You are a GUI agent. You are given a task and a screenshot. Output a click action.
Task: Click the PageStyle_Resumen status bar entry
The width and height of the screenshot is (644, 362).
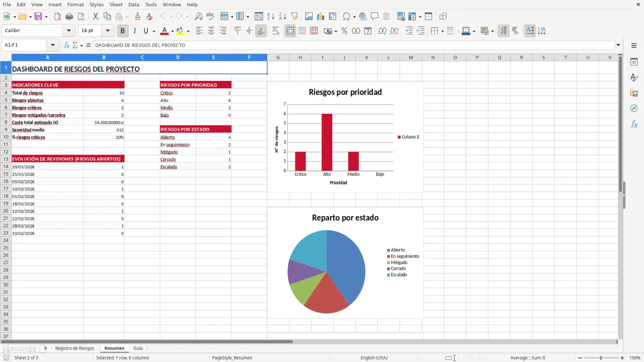click(232, 358)
